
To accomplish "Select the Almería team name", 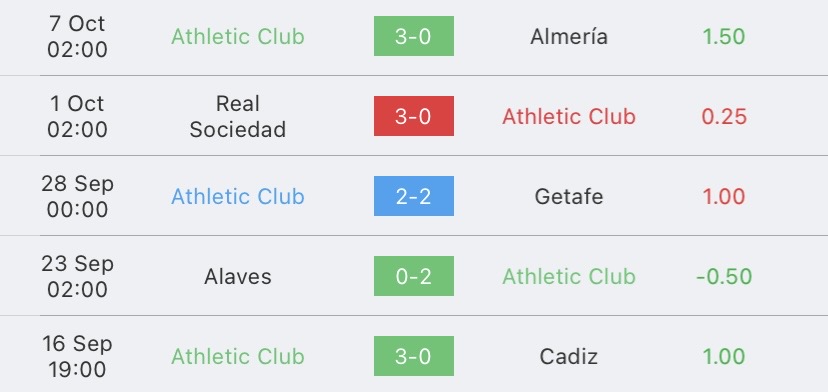I will point(569,36).
